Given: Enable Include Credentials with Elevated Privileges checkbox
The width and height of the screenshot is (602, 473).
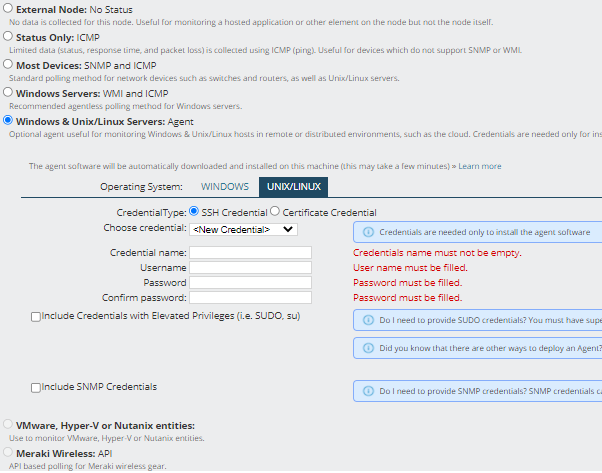Looking at the screenshot, I should click(x=36, y=317).
